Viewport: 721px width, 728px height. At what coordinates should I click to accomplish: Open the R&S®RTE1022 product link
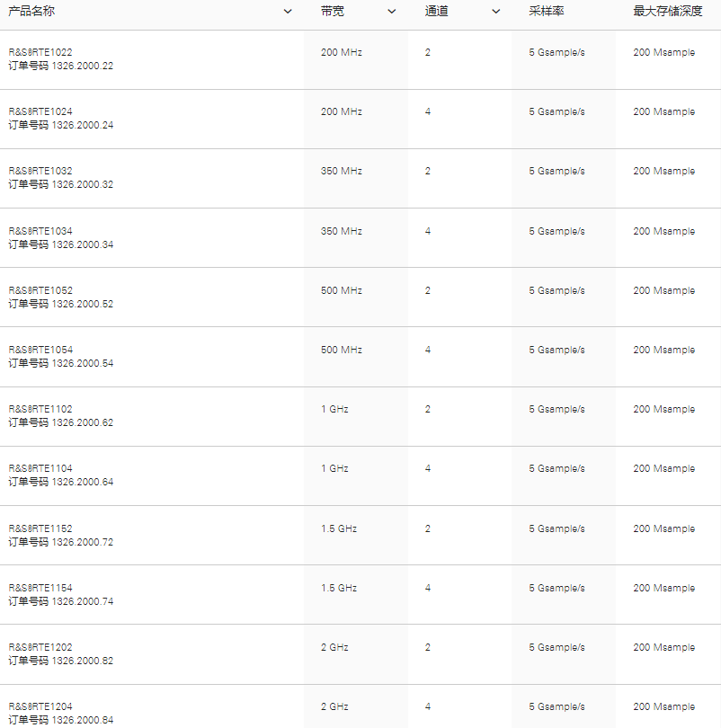pyautogui.click(x=40, y=52)
